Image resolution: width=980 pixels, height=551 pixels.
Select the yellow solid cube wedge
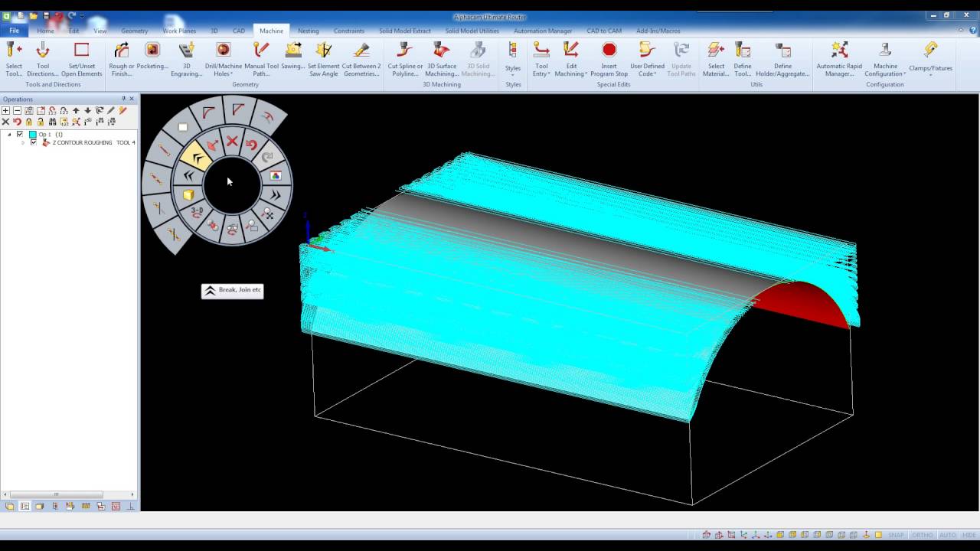[x=188, y=195]
